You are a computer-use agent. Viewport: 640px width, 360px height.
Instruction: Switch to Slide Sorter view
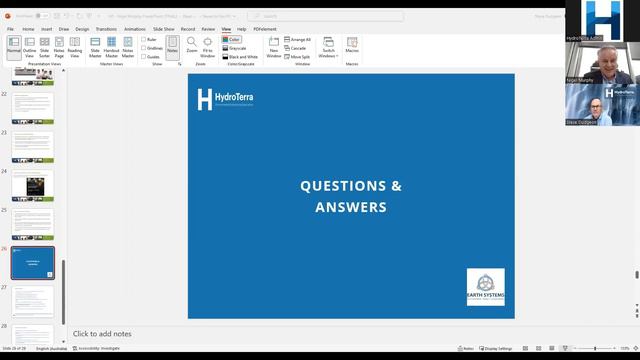click(44, 47)
